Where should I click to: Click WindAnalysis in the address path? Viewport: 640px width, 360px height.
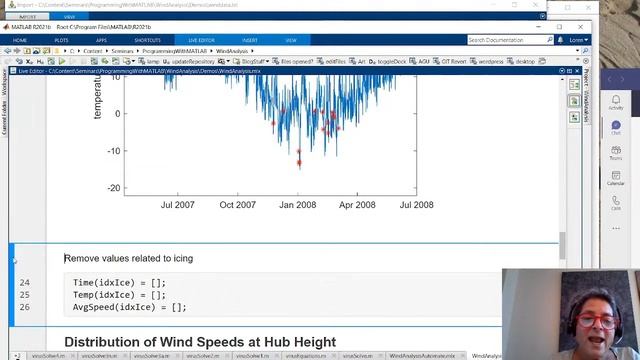point(232,51)
